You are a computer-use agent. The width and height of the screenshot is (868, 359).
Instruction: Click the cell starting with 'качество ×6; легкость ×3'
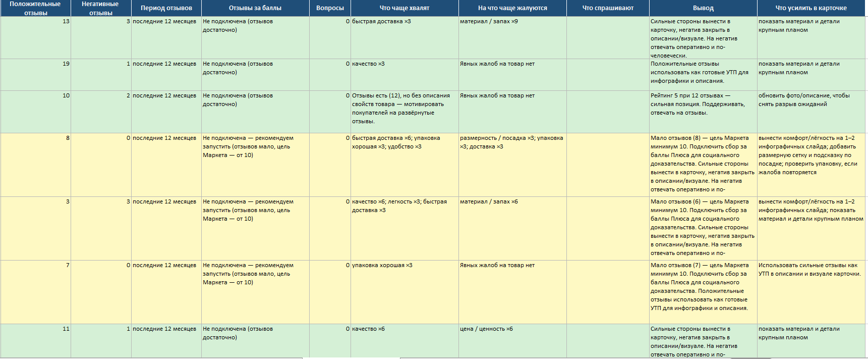pos(404,229)
